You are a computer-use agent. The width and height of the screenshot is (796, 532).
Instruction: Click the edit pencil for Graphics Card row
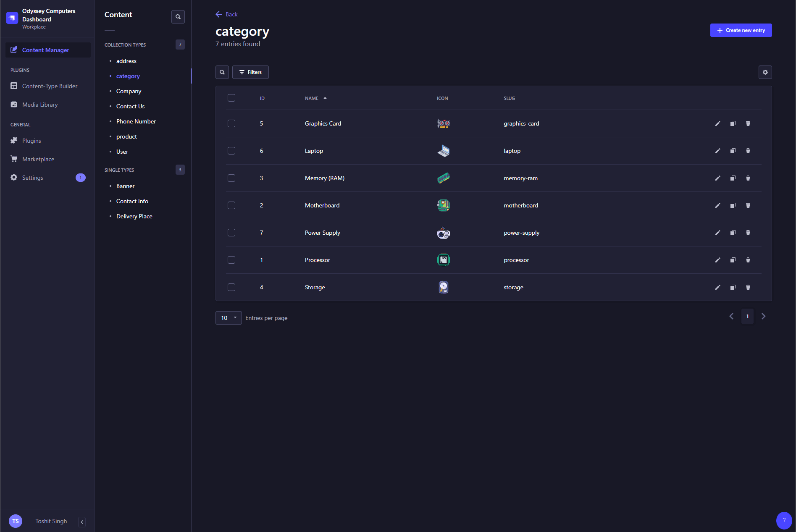click(717, 123)
